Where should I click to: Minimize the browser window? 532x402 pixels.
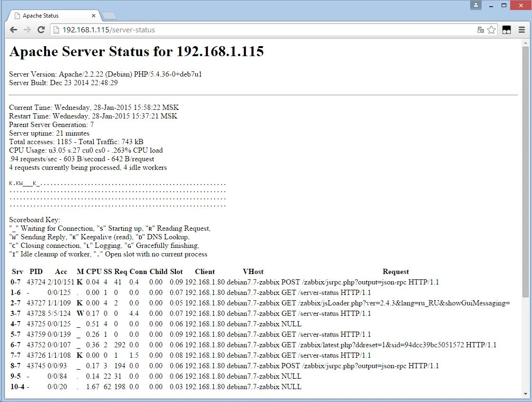point(491,5)
